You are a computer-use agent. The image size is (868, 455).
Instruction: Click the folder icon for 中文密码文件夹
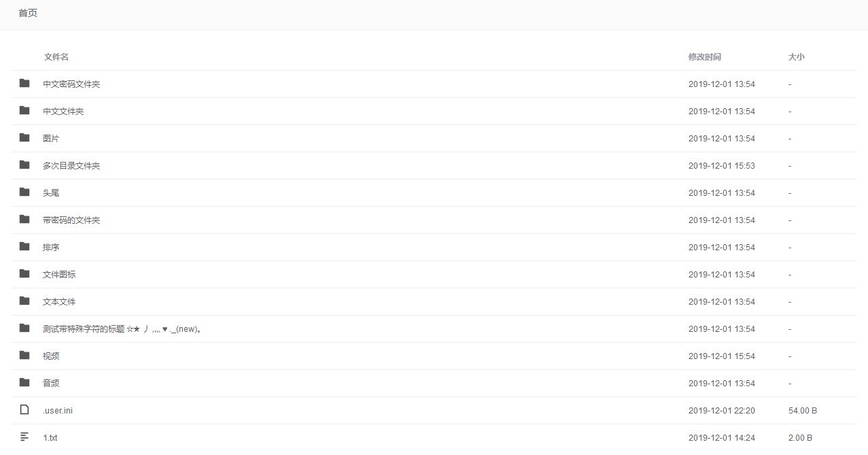tap(24, 83)
